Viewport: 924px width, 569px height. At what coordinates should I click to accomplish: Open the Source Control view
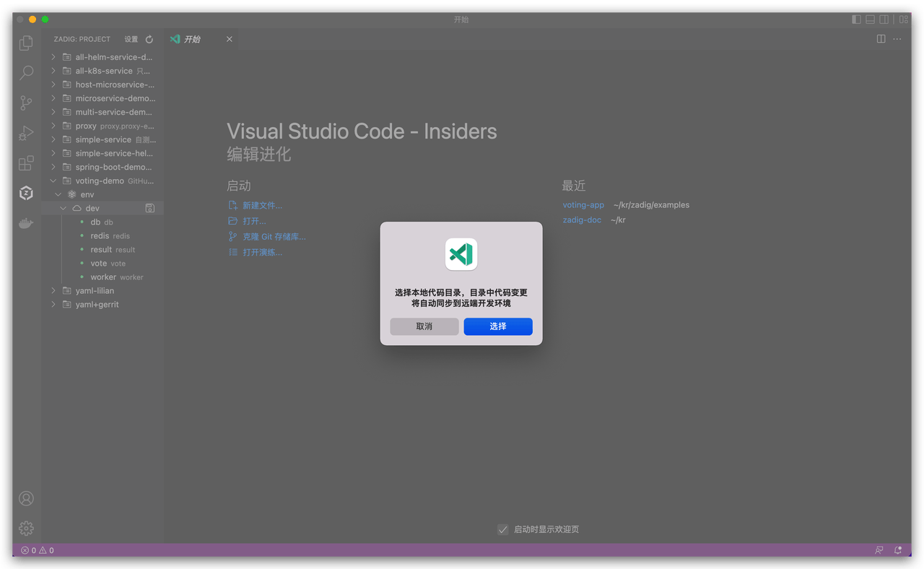click(26, 103)
